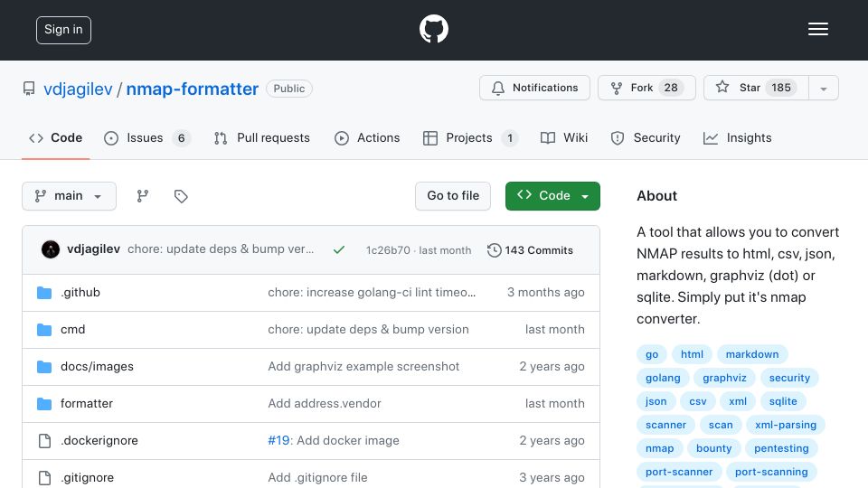Select the 'port-scanner' topic tag

point(679,472)
